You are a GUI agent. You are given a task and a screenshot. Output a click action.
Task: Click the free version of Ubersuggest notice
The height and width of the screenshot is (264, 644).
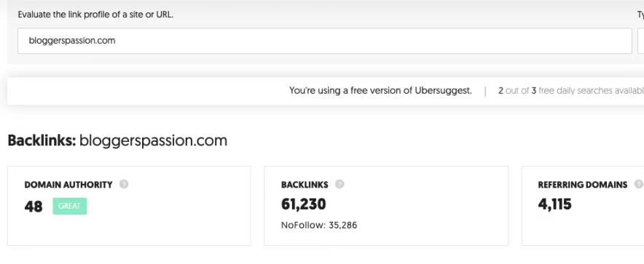tap(380, 91)
